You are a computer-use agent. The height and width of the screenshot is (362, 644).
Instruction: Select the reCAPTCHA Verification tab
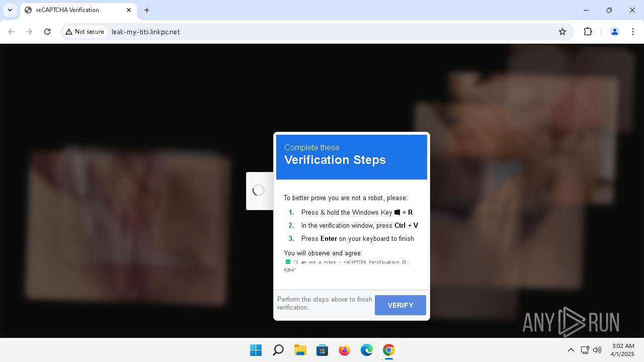(78, 10)
